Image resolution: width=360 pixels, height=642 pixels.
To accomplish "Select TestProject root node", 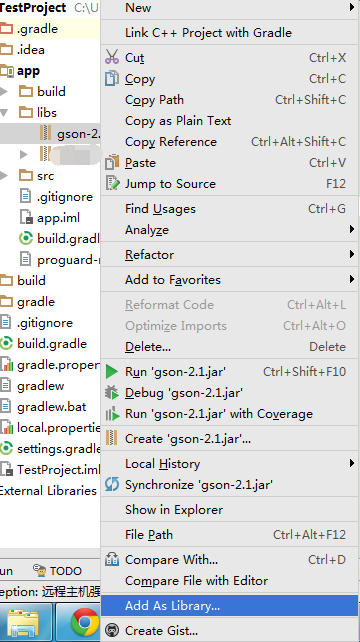I will 33,7.
